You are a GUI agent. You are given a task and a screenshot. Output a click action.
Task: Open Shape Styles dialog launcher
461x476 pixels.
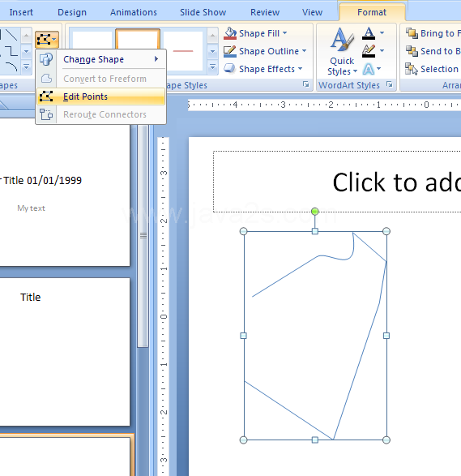(x=306, y=84)
